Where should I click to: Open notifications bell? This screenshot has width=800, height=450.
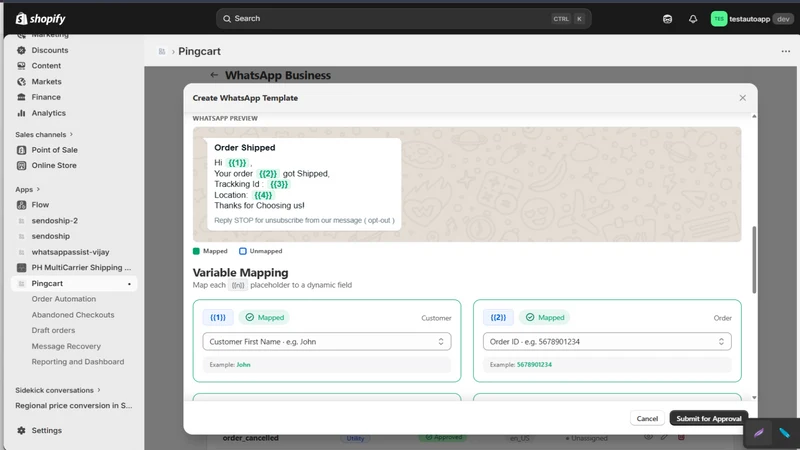693,19
